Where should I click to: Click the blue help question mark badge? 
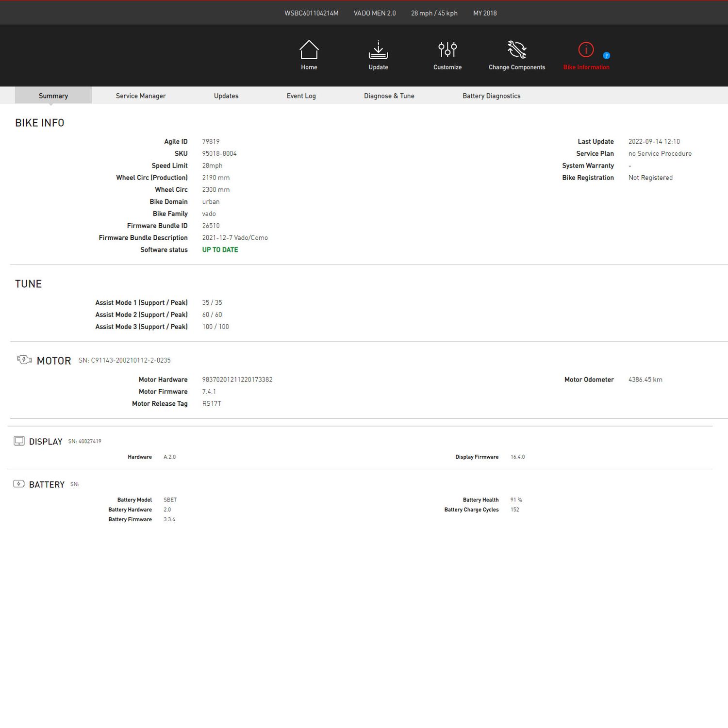[606, 55]
